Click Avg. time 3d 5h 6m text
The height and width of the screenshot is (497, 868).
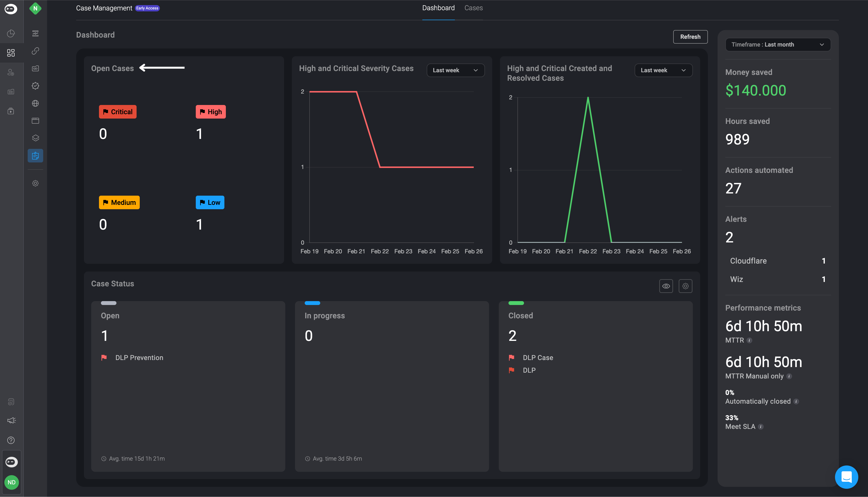click(x=337, y=459)
